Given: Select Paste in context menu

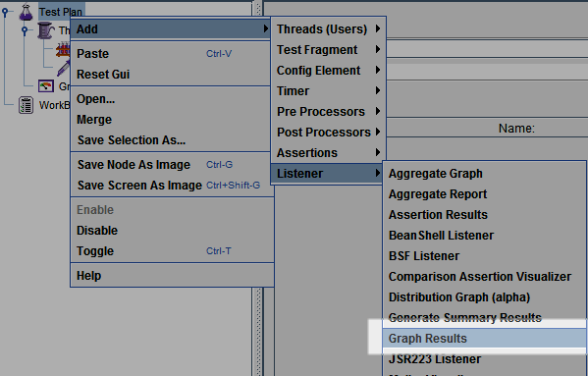Looking at the screenshot, I should pyautogui.click(x=172, y=54).
